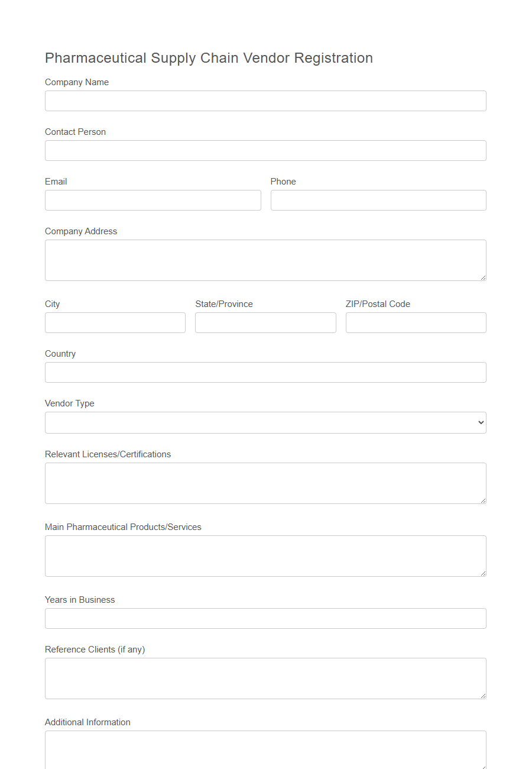Select the Contact Person text box
This screenshot has width=532, height=769.
265,150
